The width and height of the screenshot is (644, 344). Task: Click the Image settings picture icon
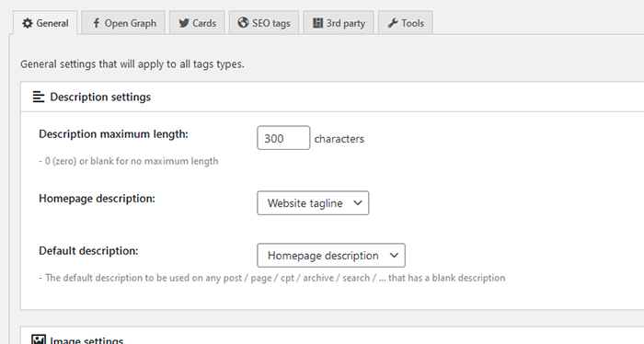(x=39, y=339)
